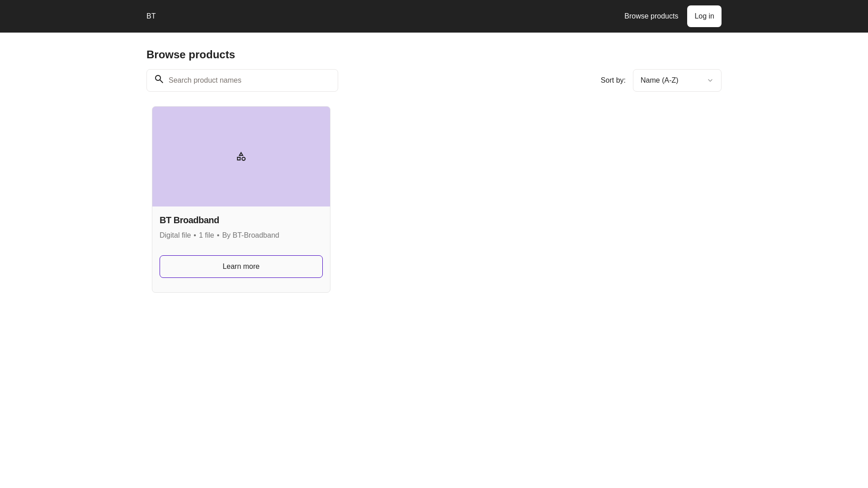The height and width of the screenshot is (488, 868).
Task: Click the shapes placeholder icon on card
Action: click(241, 156)
